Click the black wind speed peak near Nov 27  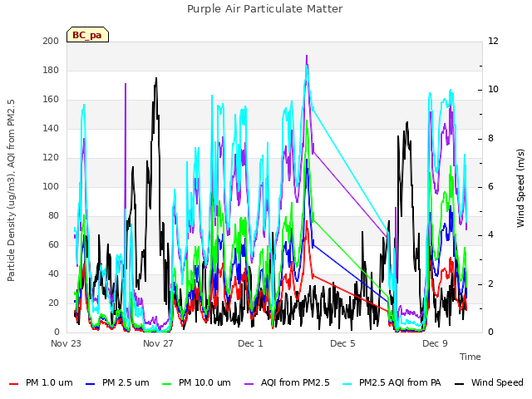(156, 78)
